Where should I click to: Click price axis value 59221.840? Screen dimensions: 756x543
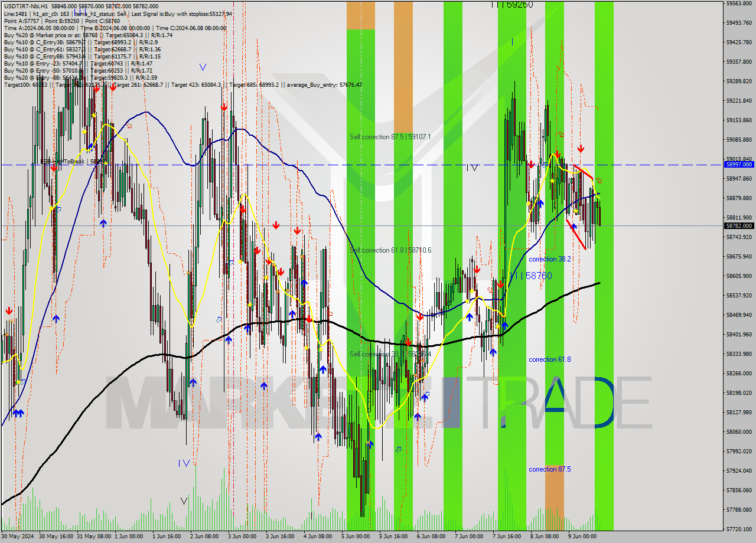[739, 100]
